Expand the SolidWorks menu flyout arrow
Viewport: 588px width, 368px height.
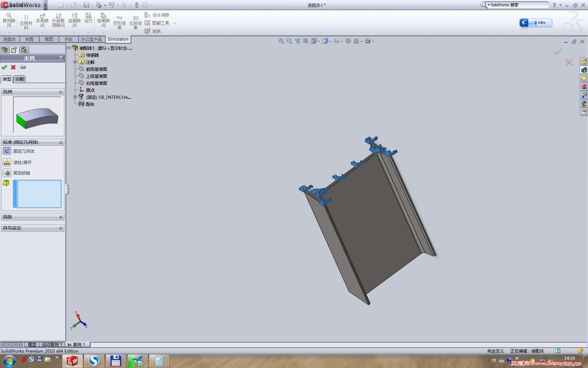[45, 5]
